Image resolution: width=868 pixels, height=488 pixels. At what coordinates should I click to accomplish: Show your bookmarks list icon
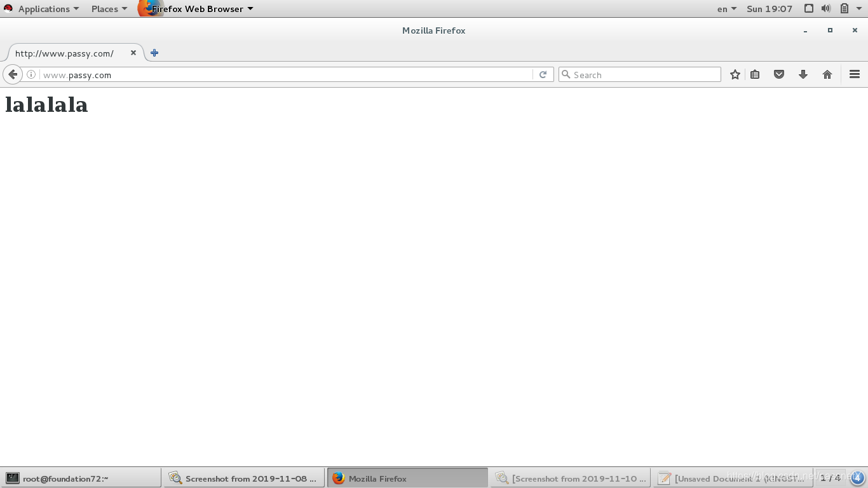(x=755, y=74)
